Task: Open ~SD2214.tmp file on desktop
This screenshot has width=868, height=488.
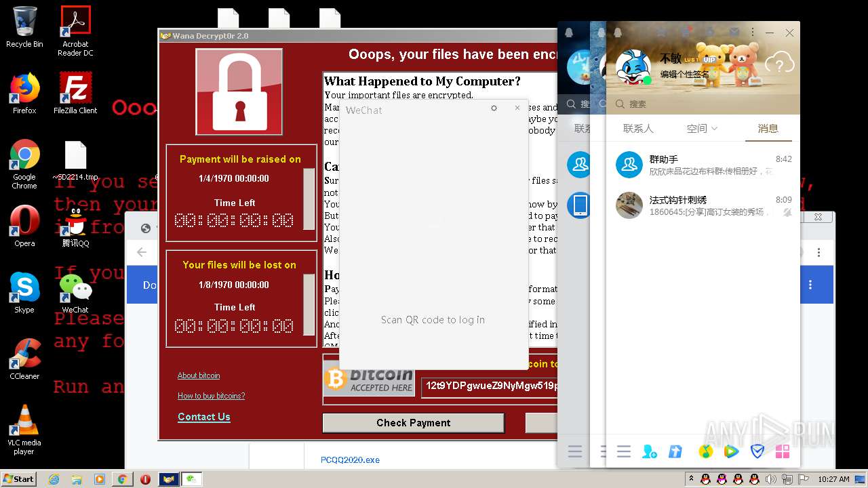Action: [75, 161]
